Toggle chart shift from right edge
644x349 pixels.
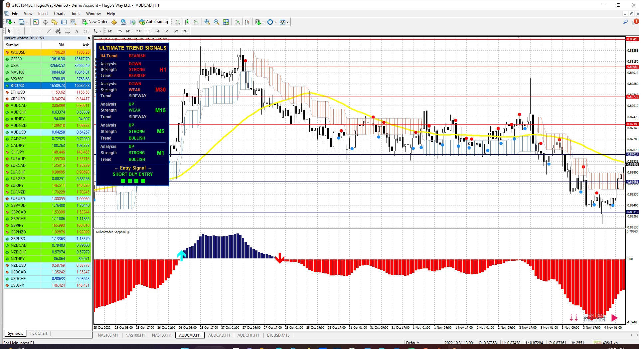tap(247, 22)
